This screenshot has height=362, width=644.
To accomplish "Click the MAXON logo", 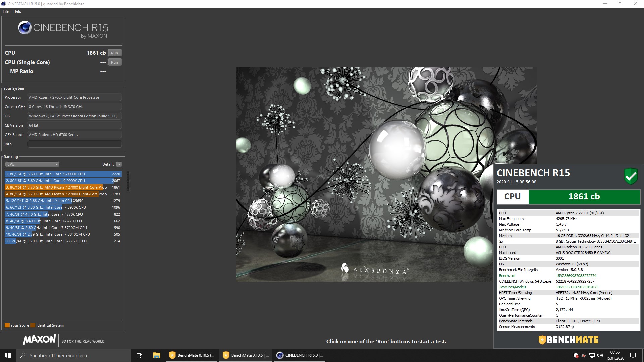I will (39, 340).
